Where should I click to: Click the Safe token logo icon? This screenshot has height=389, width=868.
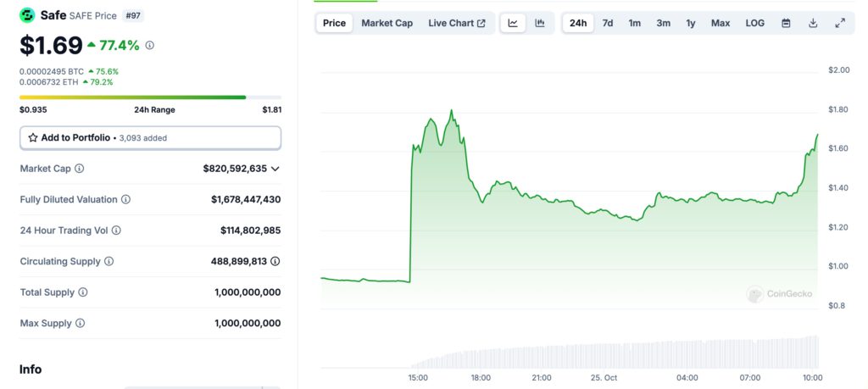pos(27,15)
